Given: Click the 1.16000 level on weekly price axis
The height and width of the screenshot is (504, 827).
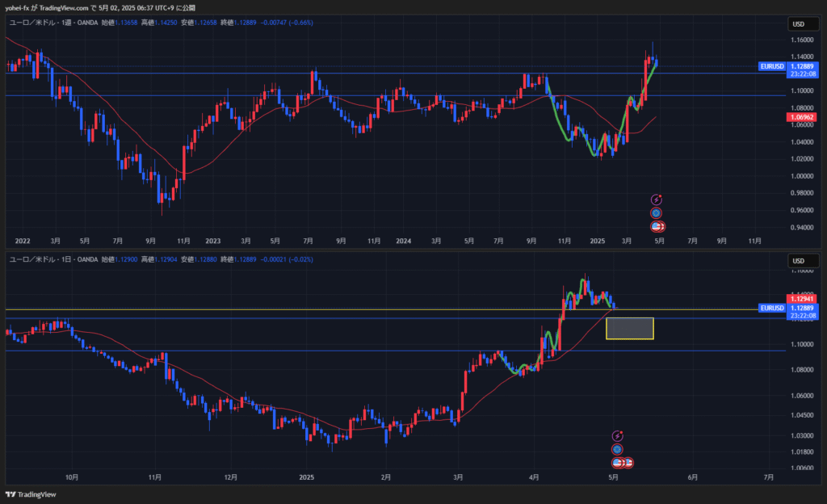Looking at the screenshot, I should pyautogui.click(x=802, y=40).
